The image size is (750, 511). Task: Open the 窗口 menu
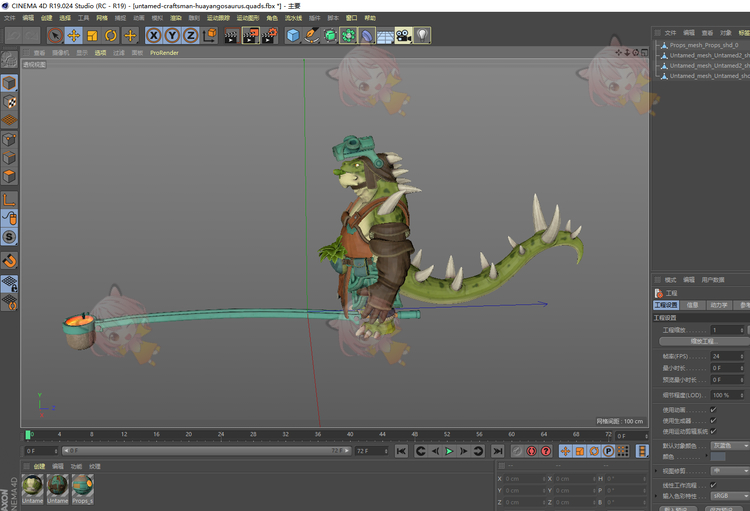point(352,18)
